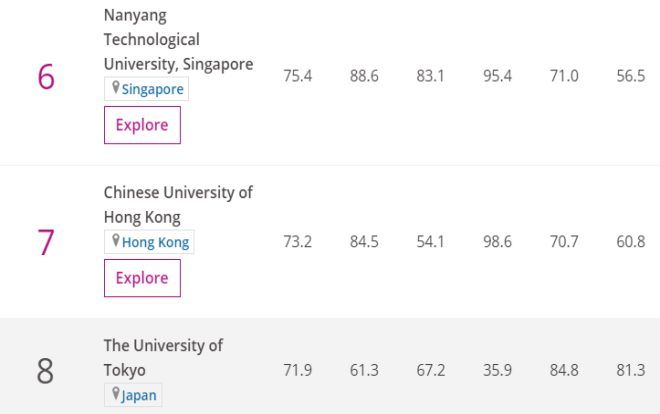Click the location pin icon beside Japan
This screenshot has width=660, height=414.
(116, 395)
